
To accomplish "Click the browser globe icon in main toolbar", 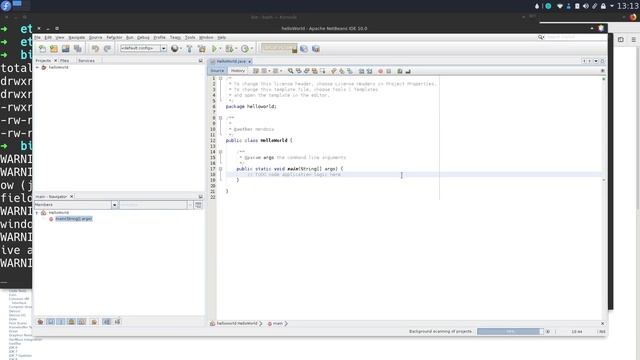I will pyautogui.click(x=175, y=49).
